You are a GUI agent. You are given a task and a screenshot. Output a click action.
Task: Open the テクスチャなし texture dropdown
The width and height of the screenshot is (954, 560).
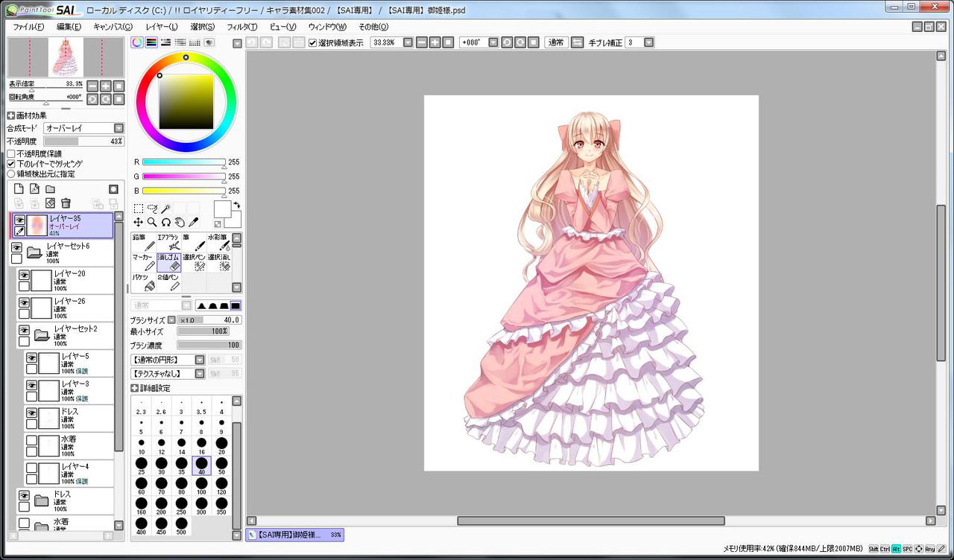coord(200,373)
